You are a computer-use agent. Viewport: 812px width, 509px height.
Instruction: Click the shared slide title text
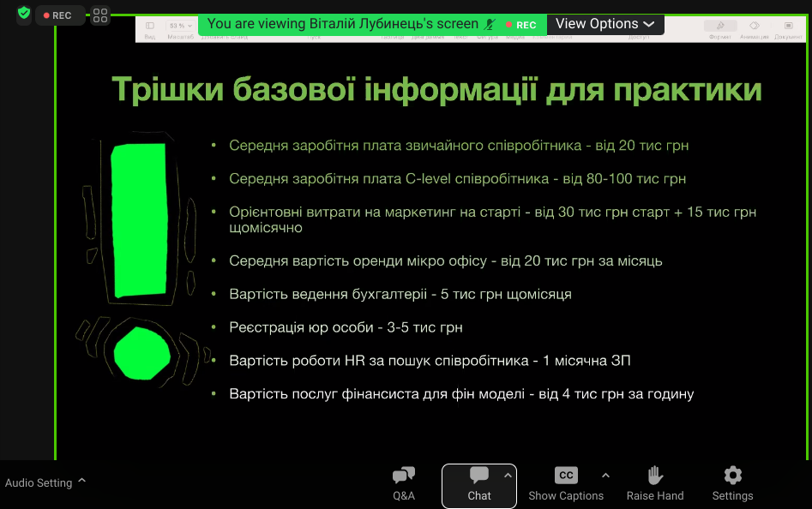(436, 90)
